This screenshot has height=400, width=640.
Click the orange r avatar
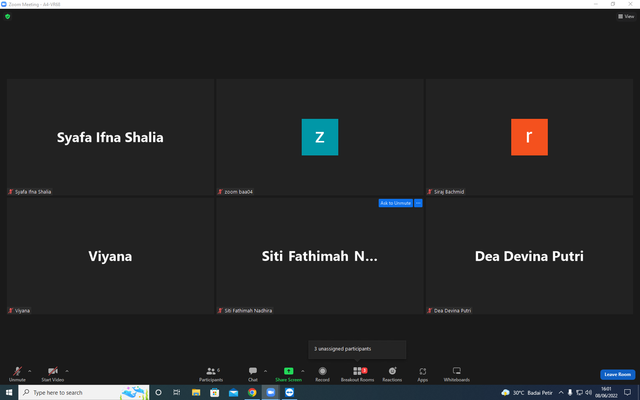[x=529, y=137]
